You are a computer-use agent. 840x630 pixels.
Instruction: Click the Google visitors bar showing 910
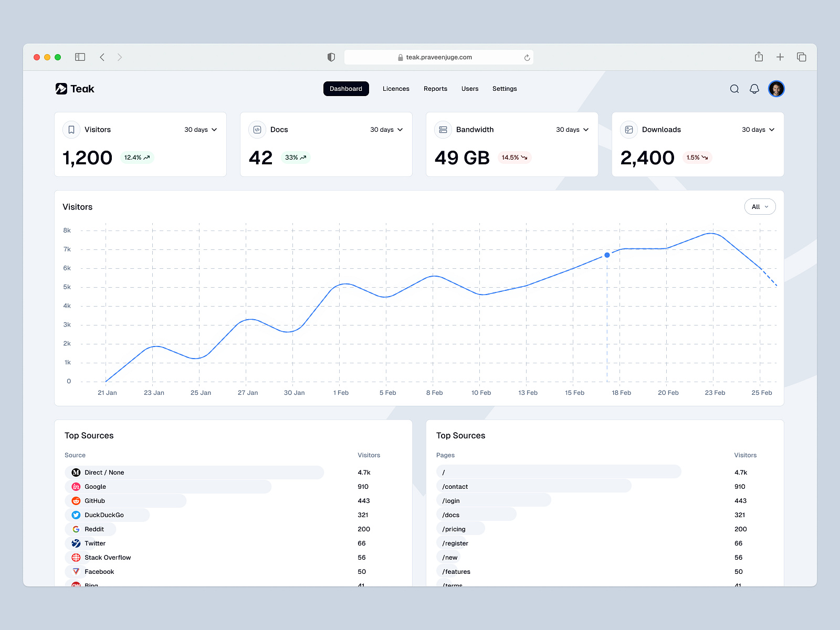(168, 487)
